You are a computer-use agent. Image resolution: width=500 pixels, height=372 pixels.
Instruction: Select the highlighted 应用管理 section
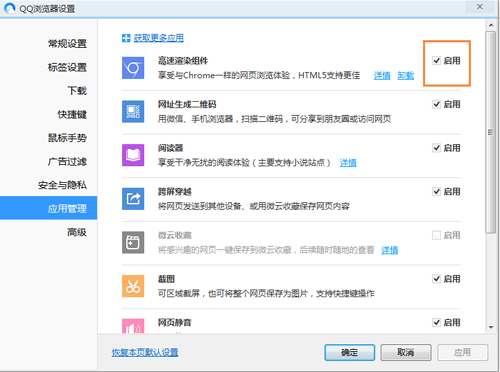tap(49, 208)
